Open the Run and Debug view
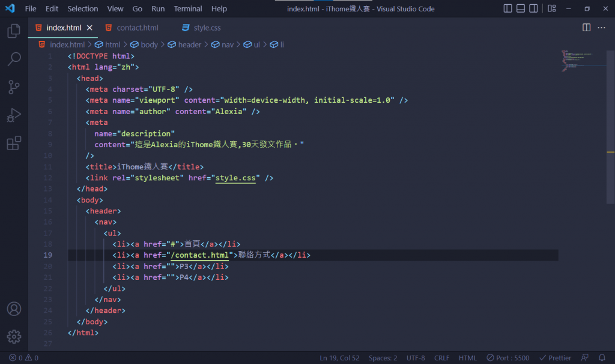 (14, 115)
